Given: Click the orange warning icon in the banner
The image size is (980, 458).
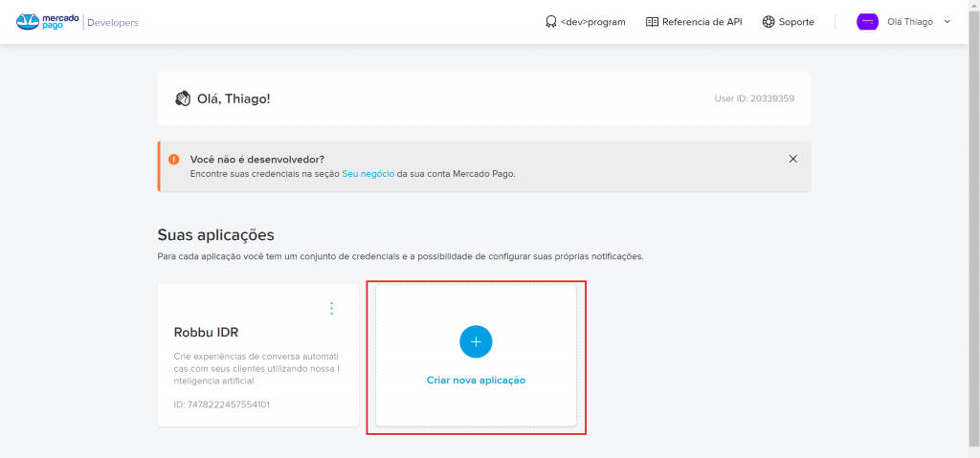Looking at the screenshot, I should [x=174, y=159].
